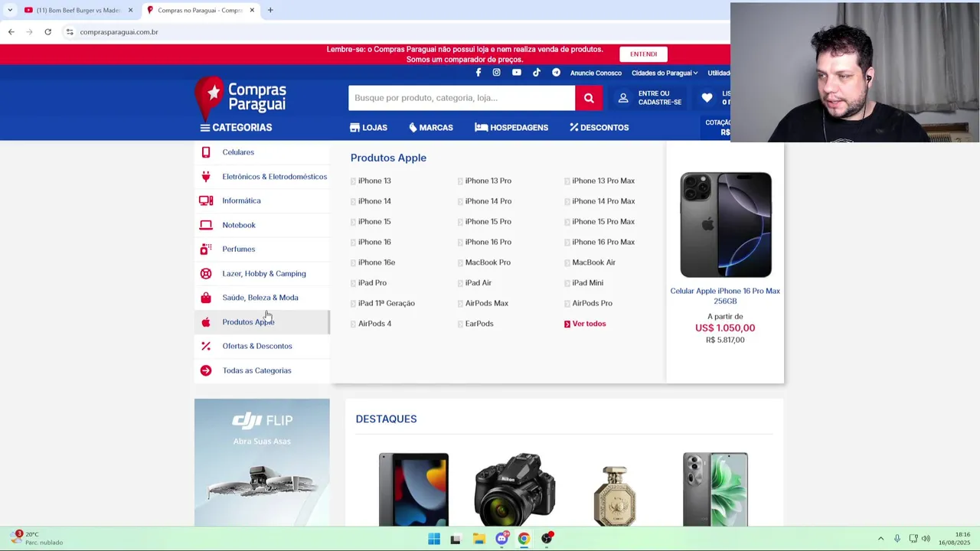The width and height of the screenshot is (980, 551).
Task: Expand Cidades do Paraguai dropdown
Action: [x=664, y=73]
